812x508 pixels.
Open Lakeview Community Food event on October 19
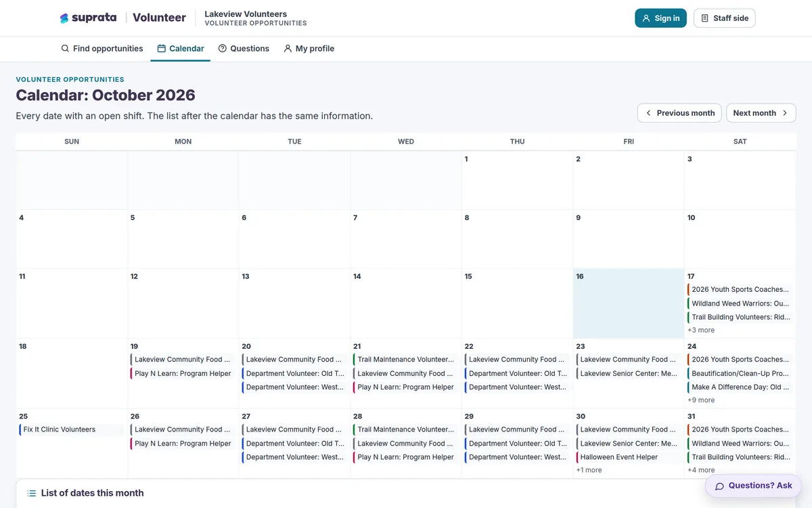[183, 360]
